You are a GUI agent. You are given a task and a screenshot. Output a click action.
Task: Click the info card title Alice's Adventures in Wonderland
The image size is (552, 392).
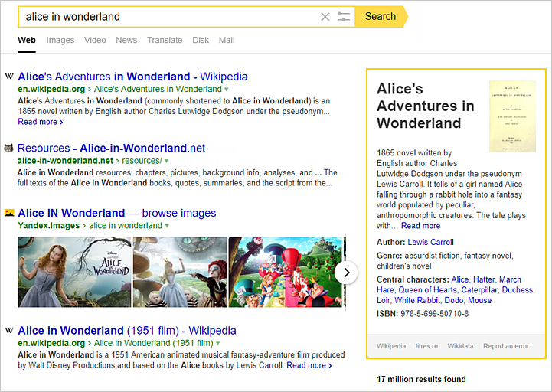[x=425, y=106]
